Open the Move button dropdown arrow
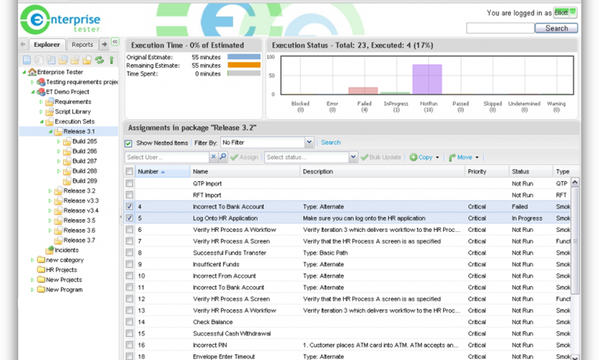This screenshot has height=360, width=600. click(x=477, y=157)
